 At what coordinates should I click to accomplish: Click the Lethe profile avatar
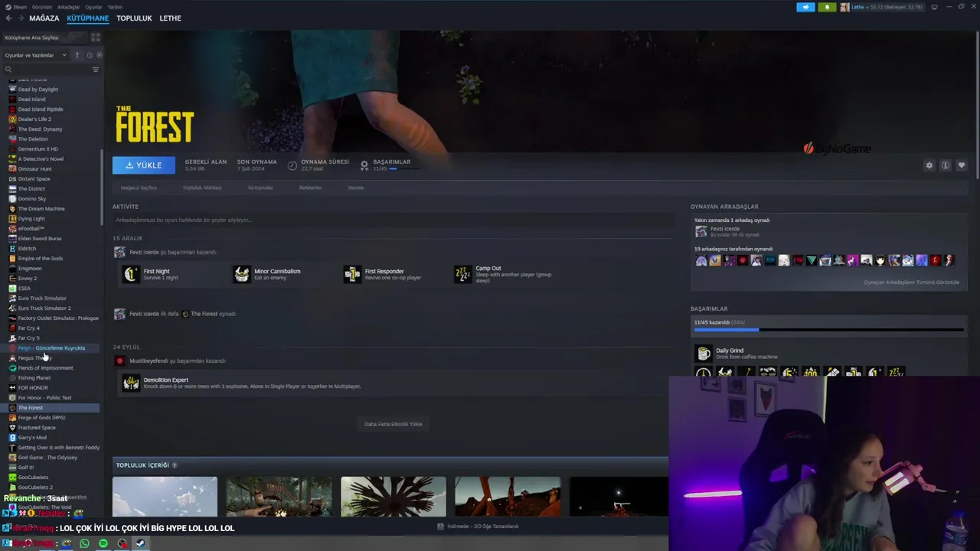(x=844, y=7)
